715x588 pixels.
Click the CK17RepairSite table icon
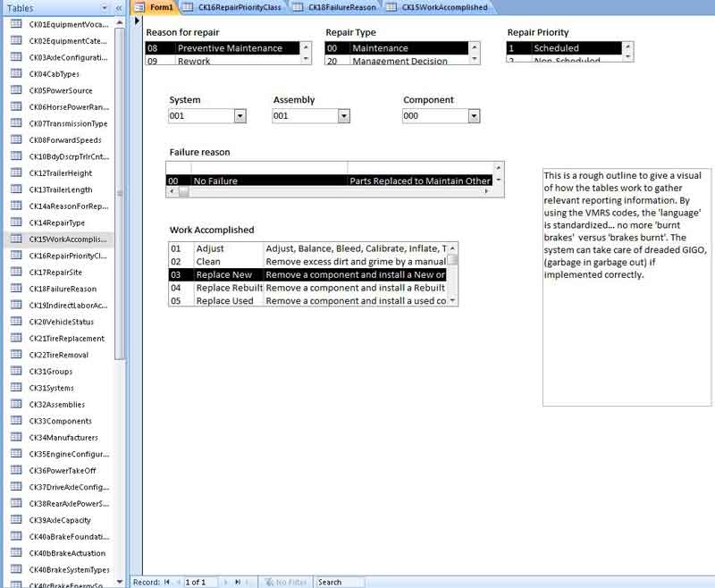(16, 271)
